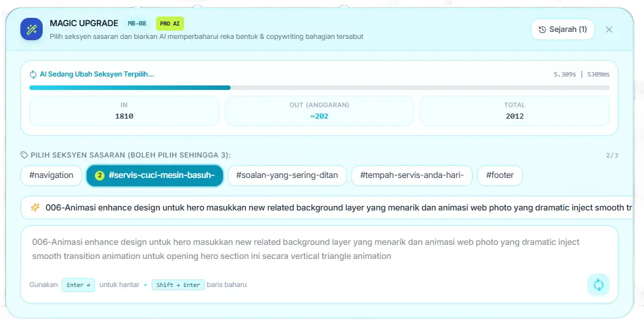Click the 2/3 selection counter
The height and width of the screenshot is (324, 644).
point(612,156)
